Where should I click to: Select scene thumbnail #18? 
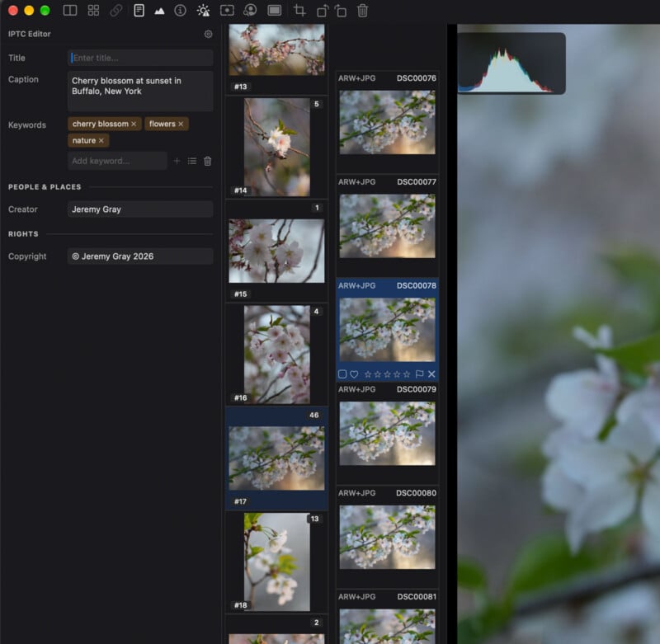pyautogui.click(x=277, y=562)
